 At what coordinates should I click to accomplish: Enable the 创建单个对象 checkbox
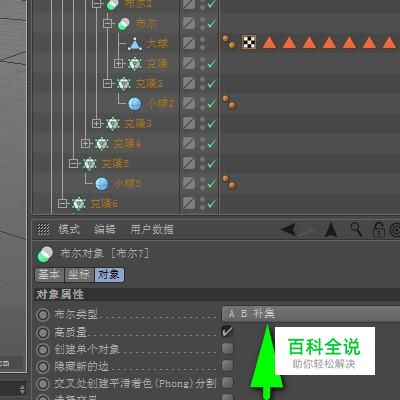[227, 348]
